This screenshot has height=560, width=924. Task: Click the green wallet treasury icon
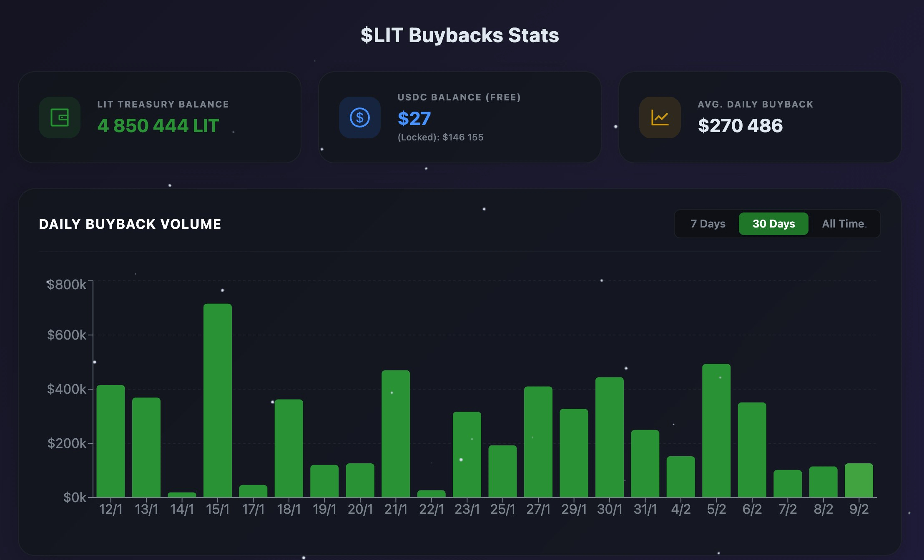pyautogui.click(x=60, y=117)
